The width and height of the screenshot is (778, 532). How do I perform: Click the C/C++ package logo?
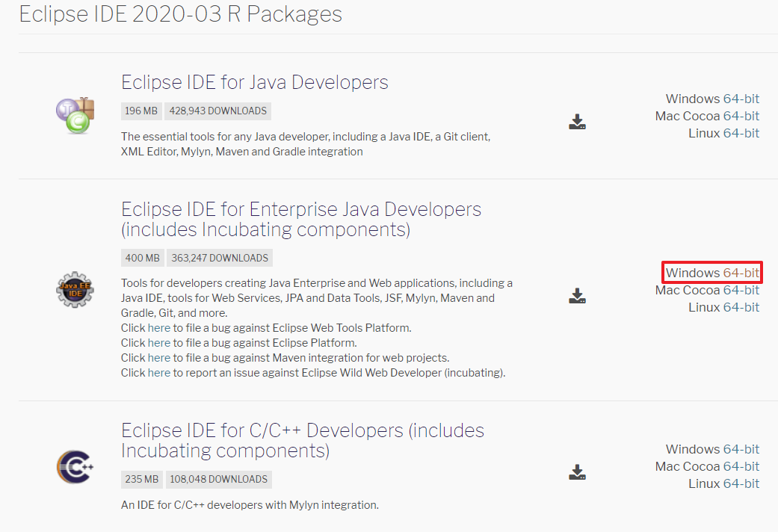pos(75,466)
